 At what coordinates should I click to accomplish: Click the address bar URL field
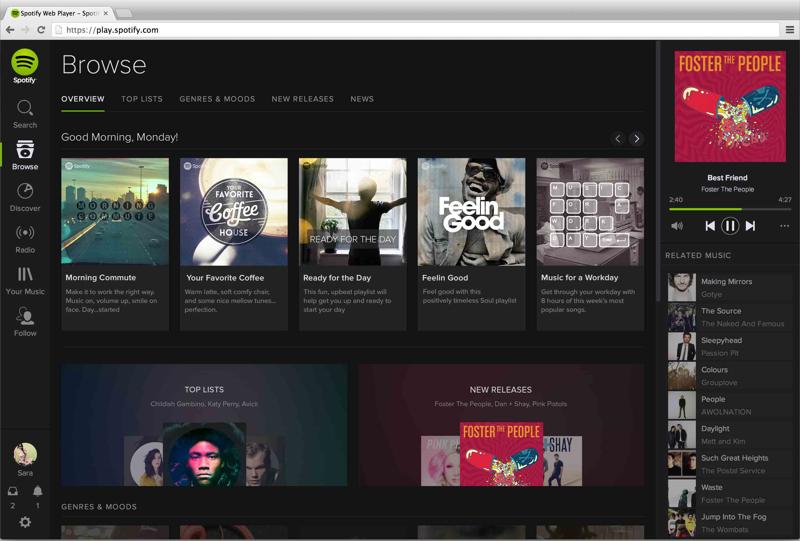tap(416, 30)
